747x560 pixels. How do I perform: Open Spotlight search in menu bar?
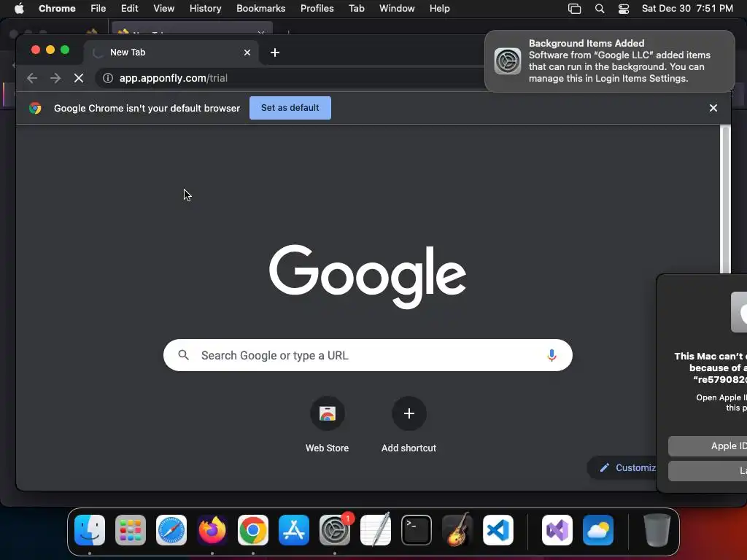(x=600, y=9)
